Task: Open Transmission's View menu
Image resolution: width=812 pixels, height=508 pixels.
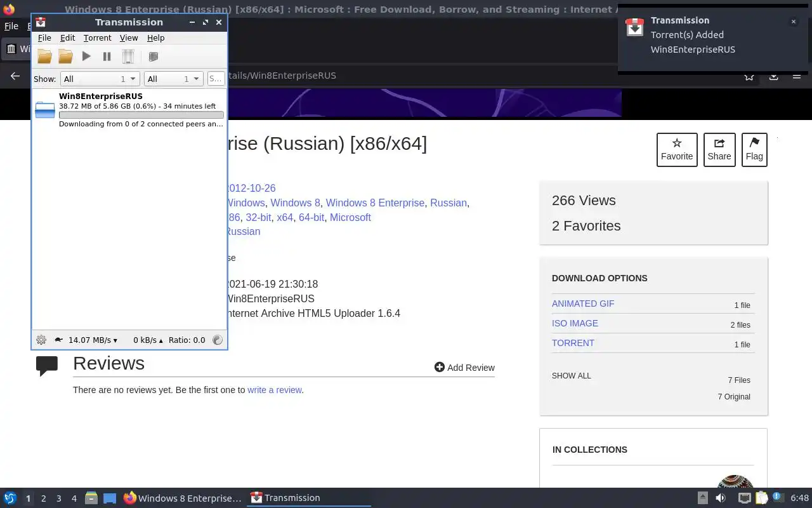Action: pyautogui.click(x=129, y=38)
